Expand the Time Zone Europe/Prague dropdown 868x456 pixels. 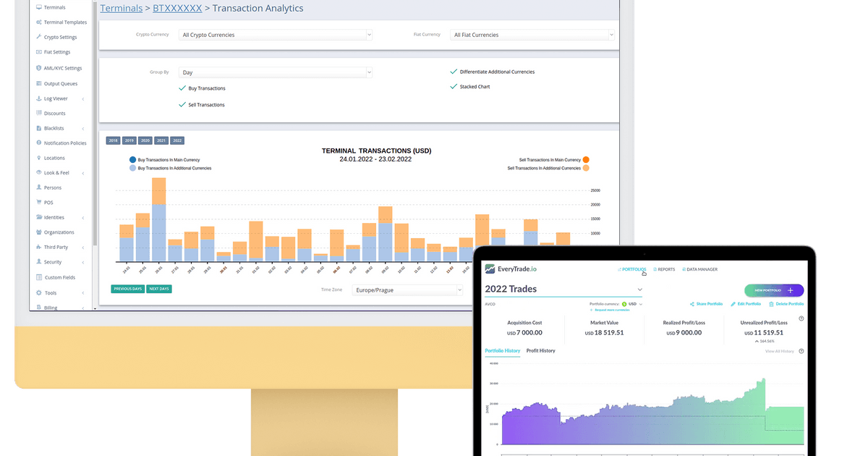pos(407,290)
